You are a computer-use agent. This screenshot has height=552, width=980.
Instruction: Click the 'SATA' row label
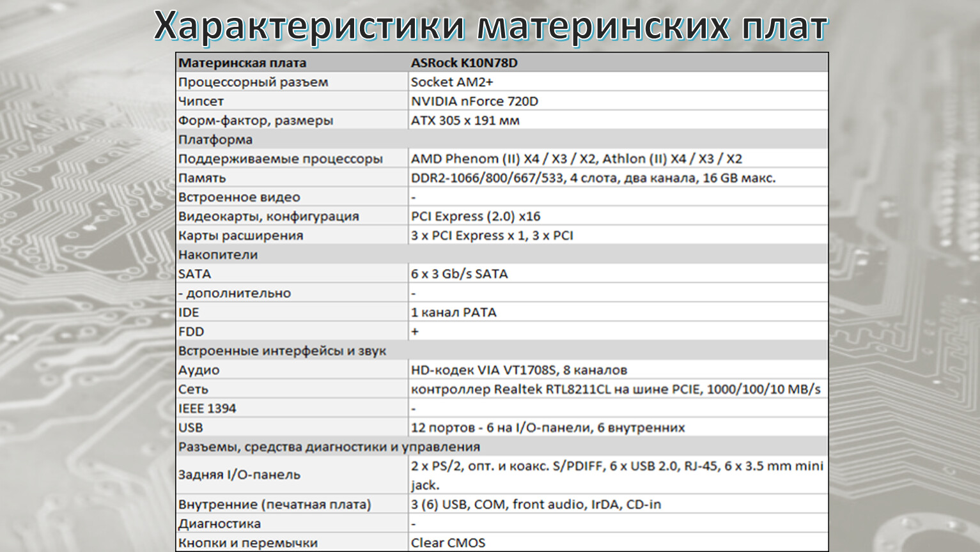tap(194, 273)
